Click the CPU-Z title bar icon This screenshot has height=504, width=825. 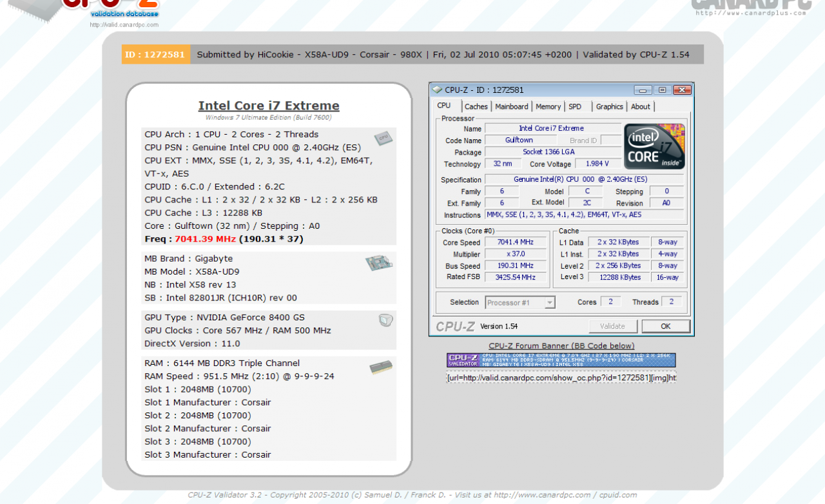tap(438, 90)
